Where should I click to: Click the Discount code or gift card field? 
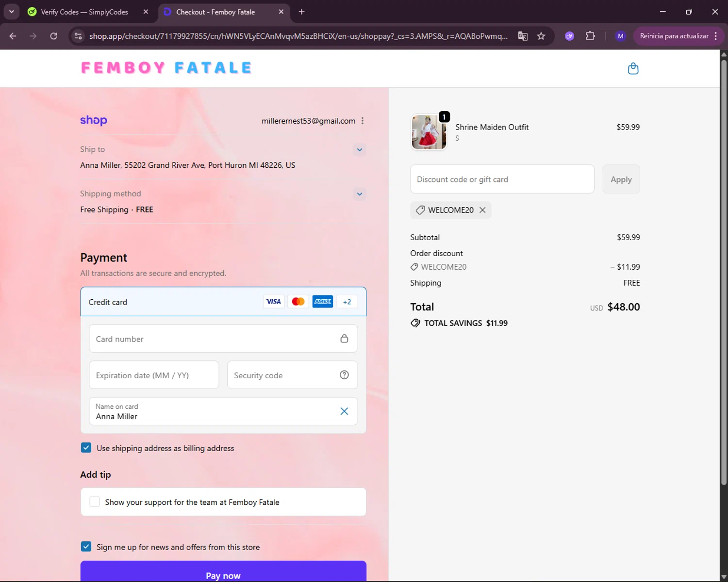click(x=502, y=179)
